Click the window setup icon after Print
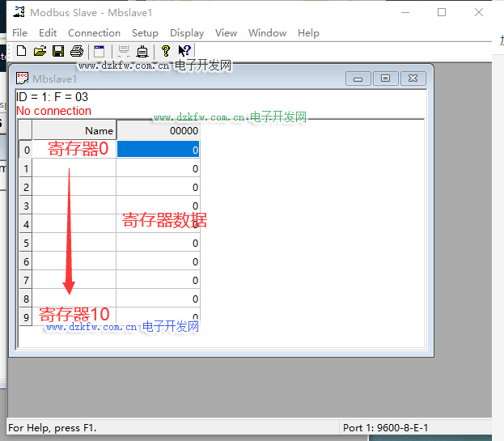 (99, 51)
